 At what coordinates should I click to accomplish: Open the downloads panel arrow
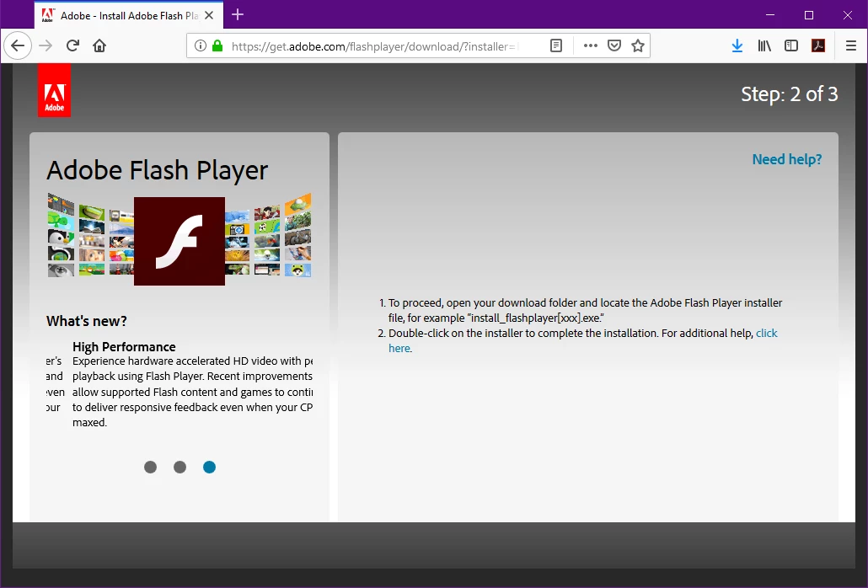(x=737, y=45)
